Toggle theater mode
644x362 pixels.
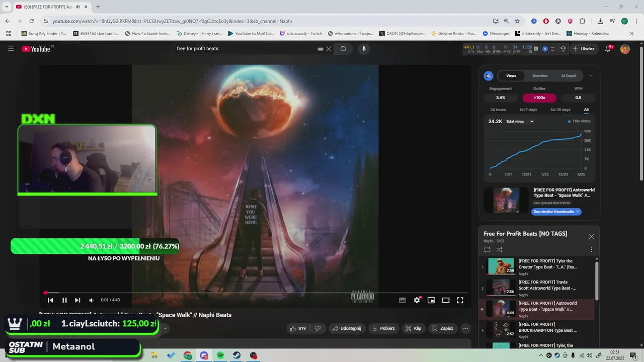[x=446, y=300]
